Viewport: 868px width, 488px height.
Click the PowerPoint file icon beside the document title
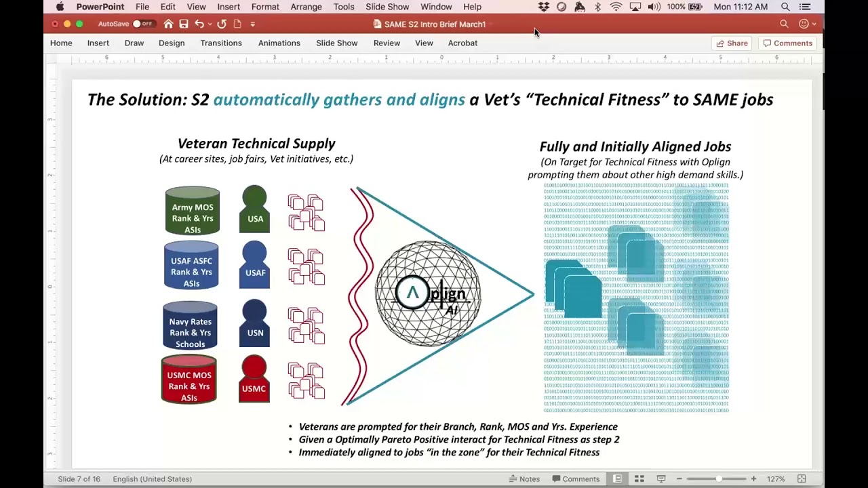click(377, 24)
